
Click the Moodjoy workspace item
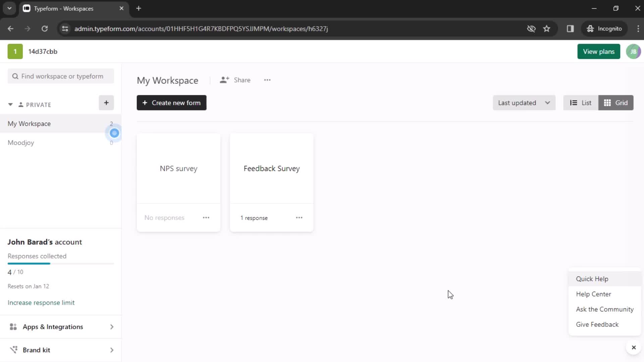[21, 143]
